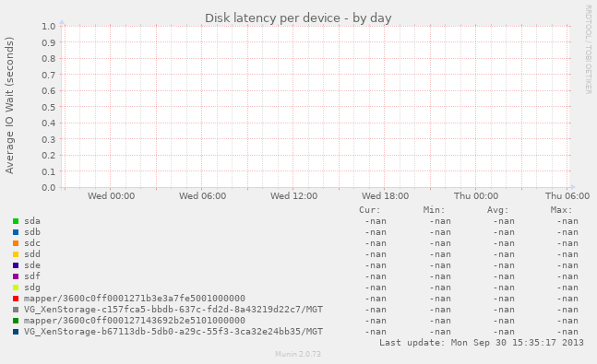
Task: Click the Cur: column header
Action: (x=370, y=210)
